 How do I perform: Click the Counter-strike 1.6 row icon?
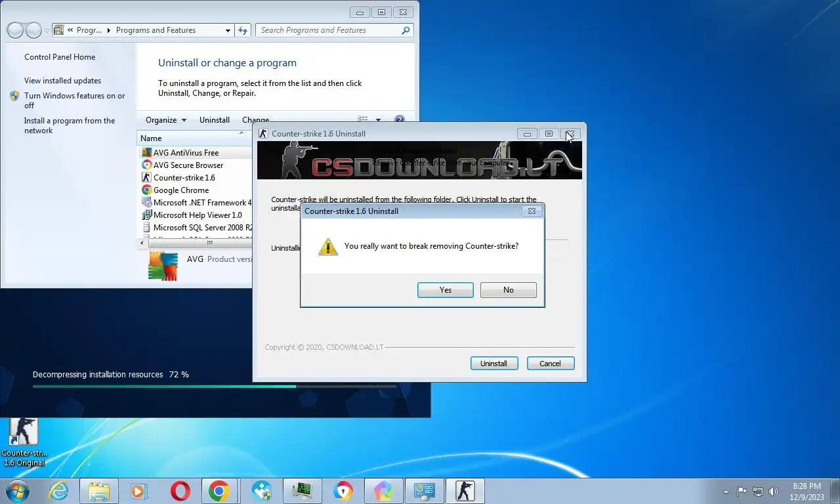pyautogui.click(x=146, y=178)
